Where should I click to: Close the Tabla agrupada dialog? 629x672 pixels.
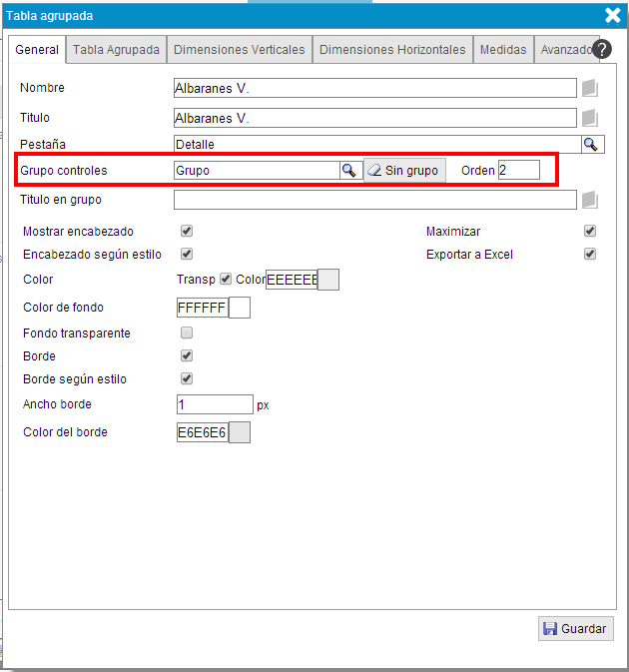tap(613, 14)
